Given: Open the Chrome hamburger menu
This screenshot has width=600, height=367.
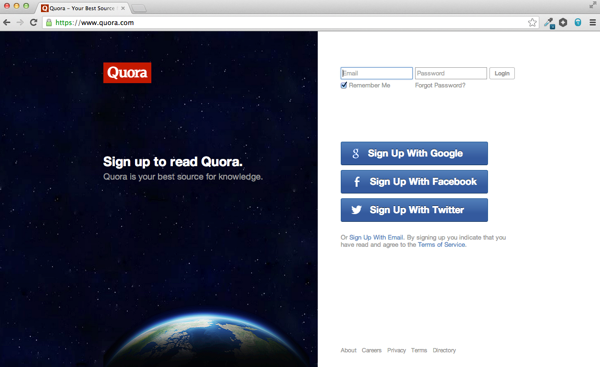Looking at the screenshot, I should click(x=592, y=23).
